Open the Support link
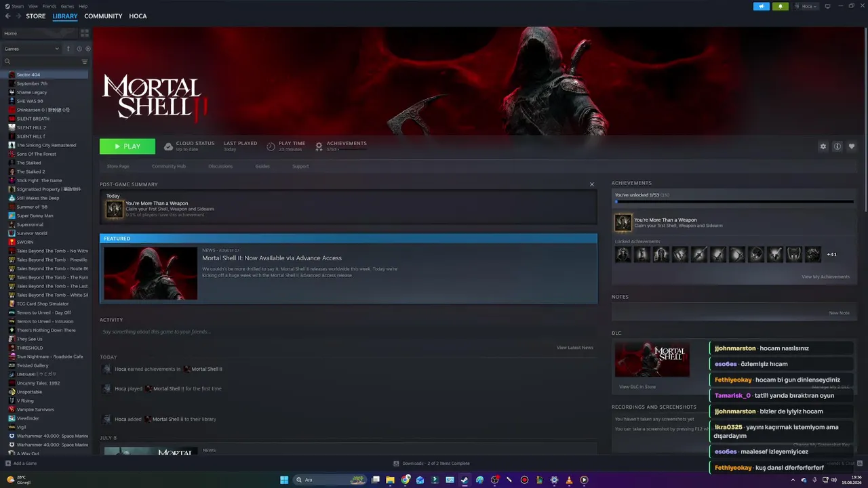The height and width of the screenshot is (488, 868). [x=300, y=166]
